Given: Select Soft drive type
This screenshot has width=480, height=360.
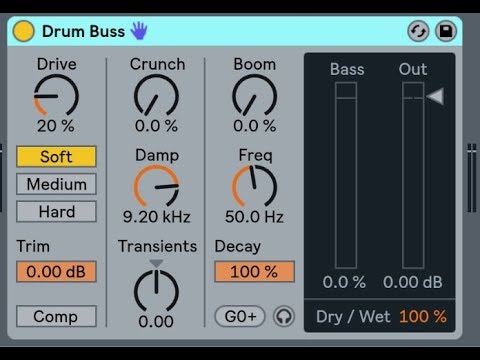Looking at the screenshot, I should (56, 156).
